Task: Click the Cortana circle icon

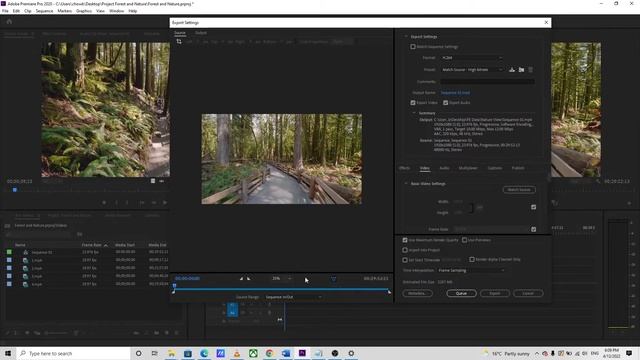Action: (138, 353)
